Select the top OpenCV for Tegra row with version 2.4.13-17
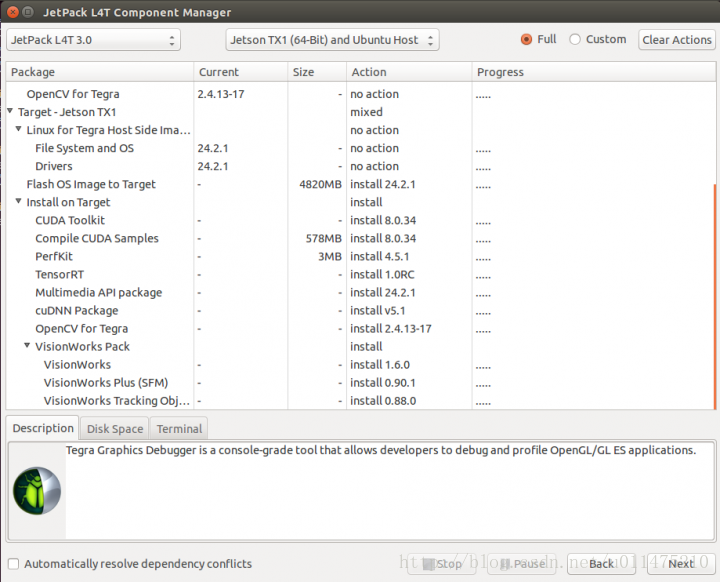The image size is (720, 582). (x=360, y=94)
